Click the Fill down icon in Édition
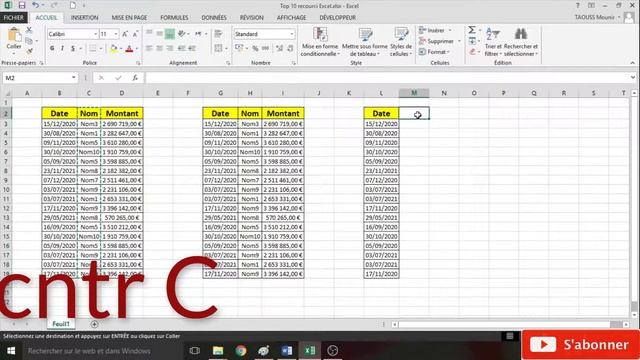This screenshot has height=360, width=640. (x=472, y=41)
